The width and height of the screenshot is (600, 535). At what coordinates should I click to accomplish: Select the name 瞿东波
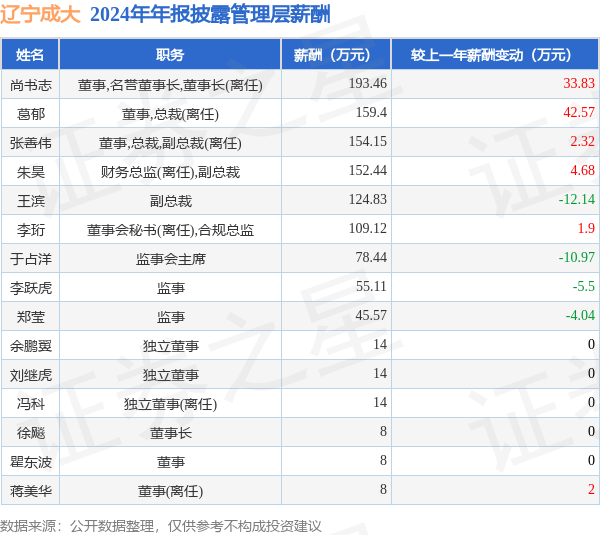[31, 462]
